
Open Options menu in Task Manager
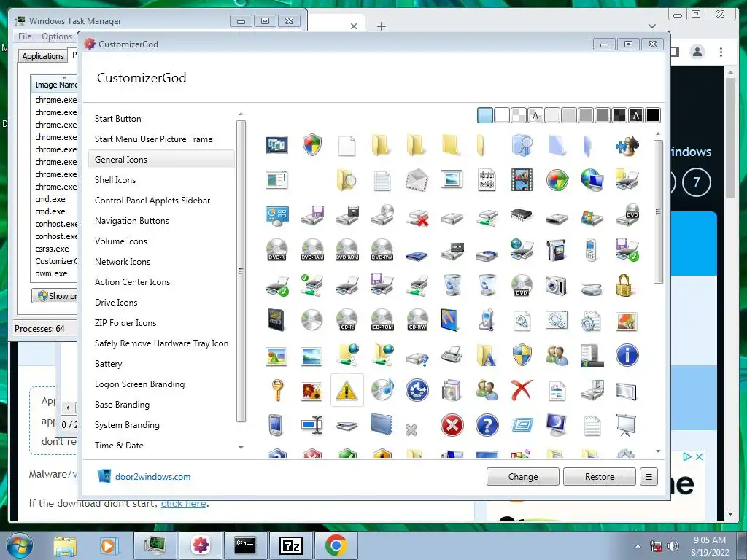tap(57, 36)
